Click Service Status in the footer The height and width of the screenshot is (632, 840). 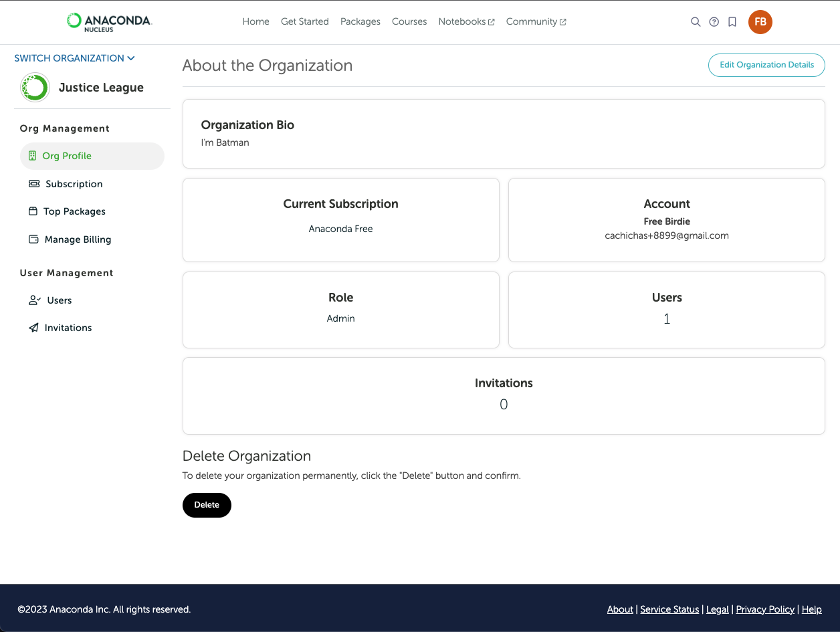tap(669, 609)
